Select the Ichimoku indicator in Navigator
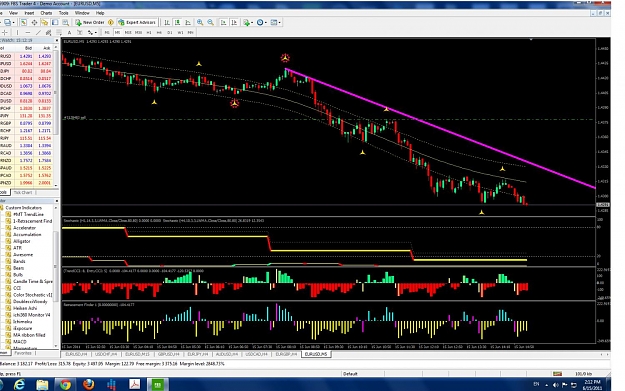The image size is (625, 391). [23, 322]
